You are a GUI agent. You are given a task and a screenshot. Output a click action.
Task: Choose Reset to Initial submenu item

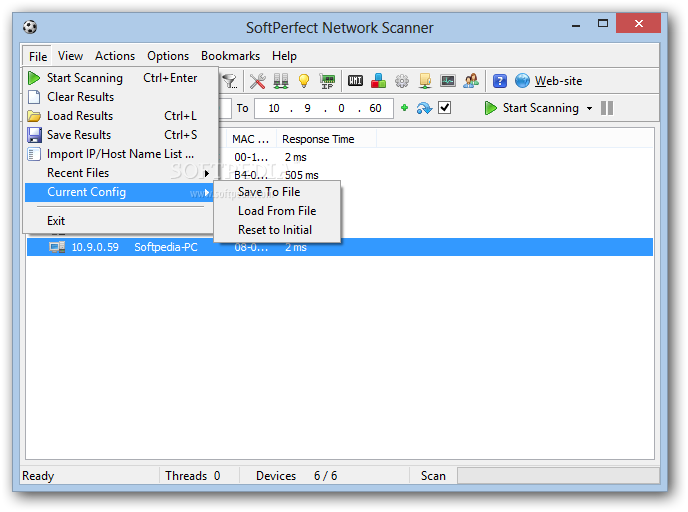pyautogui.click(x=277, y=230)
